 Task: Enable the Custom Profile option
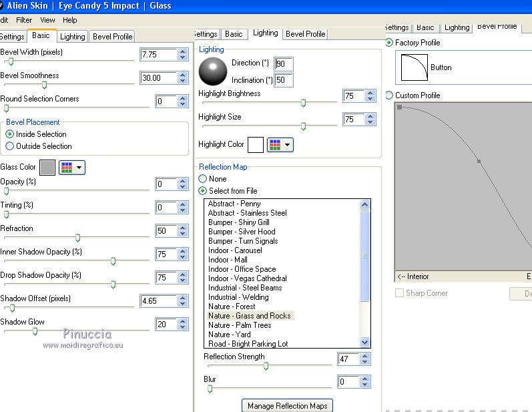[390, 95]
